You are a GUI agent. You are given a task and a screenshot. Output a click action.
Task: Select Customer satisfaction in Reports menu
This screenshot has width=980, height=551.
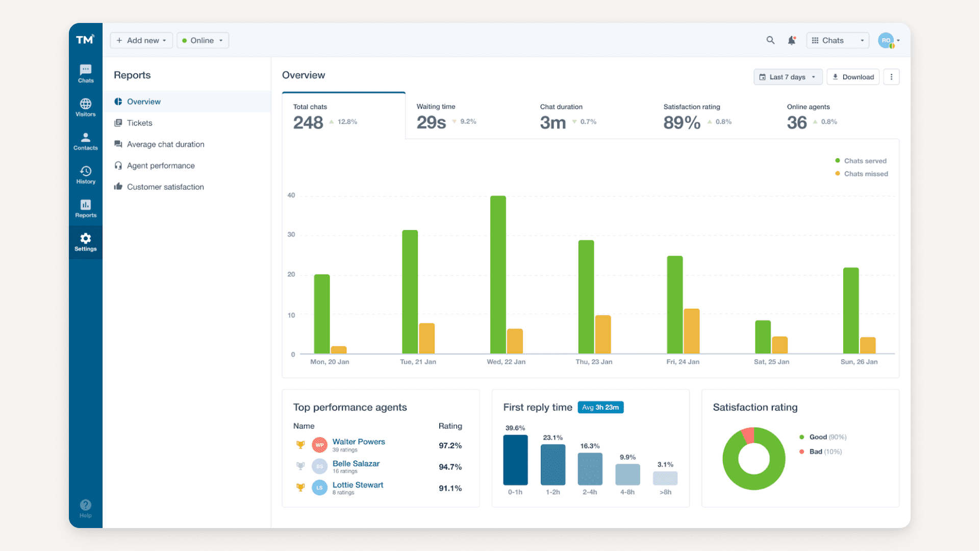click(164, 187)
